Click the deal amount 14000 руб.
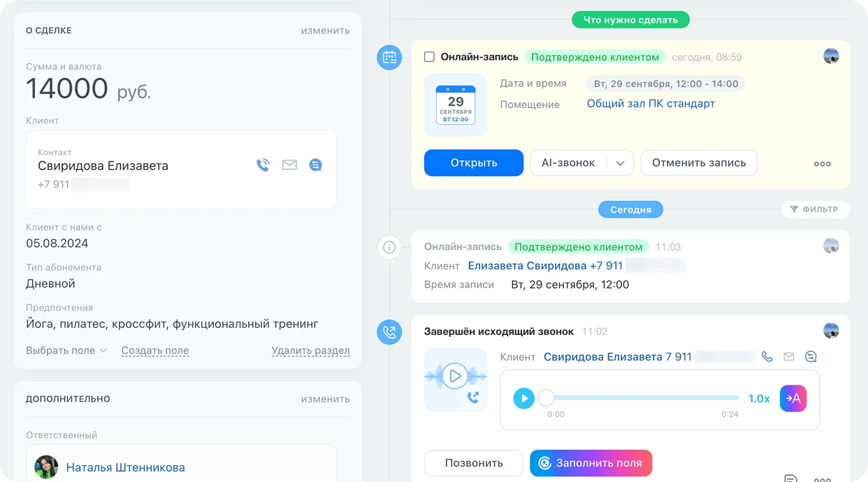The width and height of the screenshot is (868, 482). [x=88, y=89]
